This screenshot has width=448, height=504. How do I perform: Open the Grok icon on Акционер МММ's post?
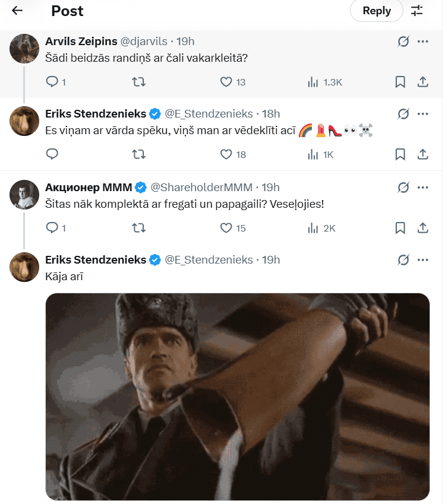pos(403,188)
